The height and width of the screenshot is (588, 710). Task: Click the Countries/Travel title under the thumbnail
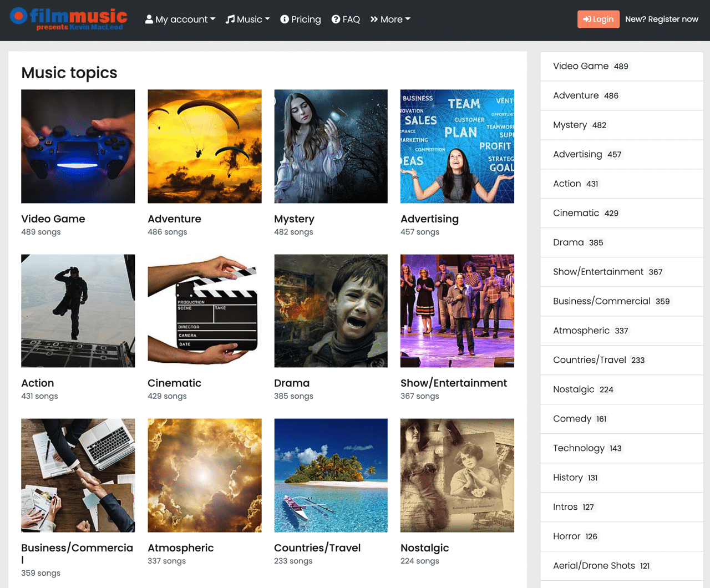pos(317,548)
